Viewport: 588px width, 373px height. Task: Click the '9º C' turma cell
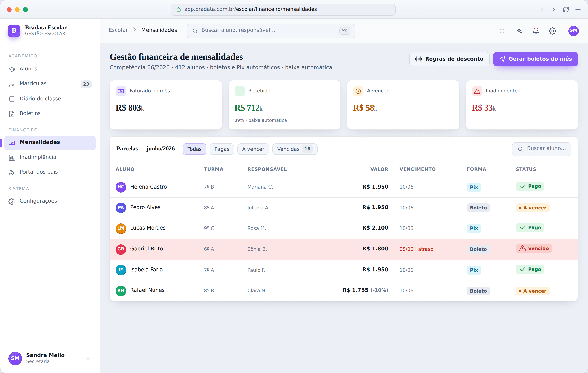point(209,229)
